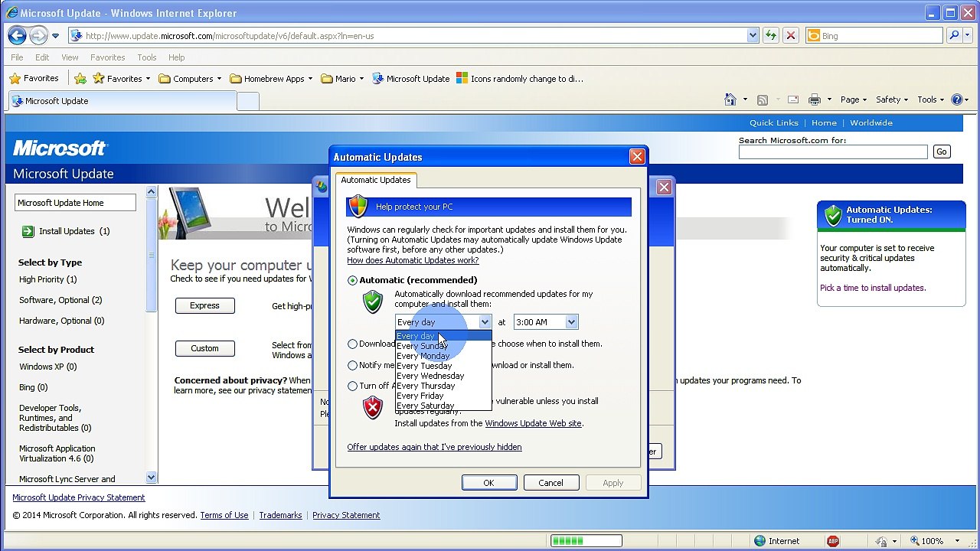This screenshot has height=551, width=980.
Task: Open the Tools menu in menu bar
Action: coord(147,57)
